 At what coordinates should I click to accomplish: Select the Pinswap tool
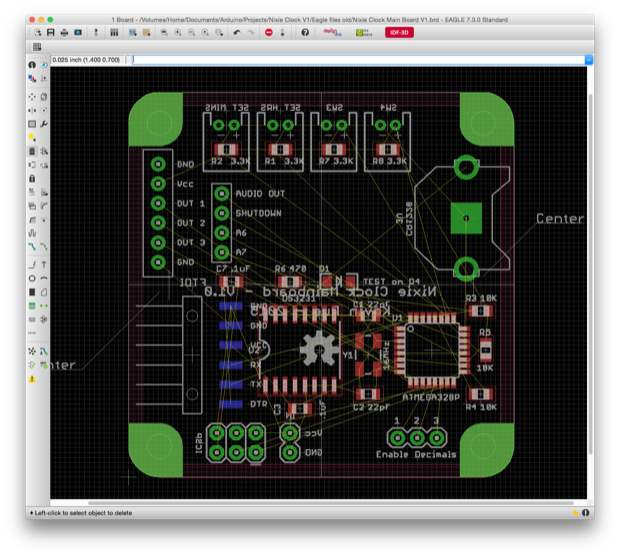[32, 165]
